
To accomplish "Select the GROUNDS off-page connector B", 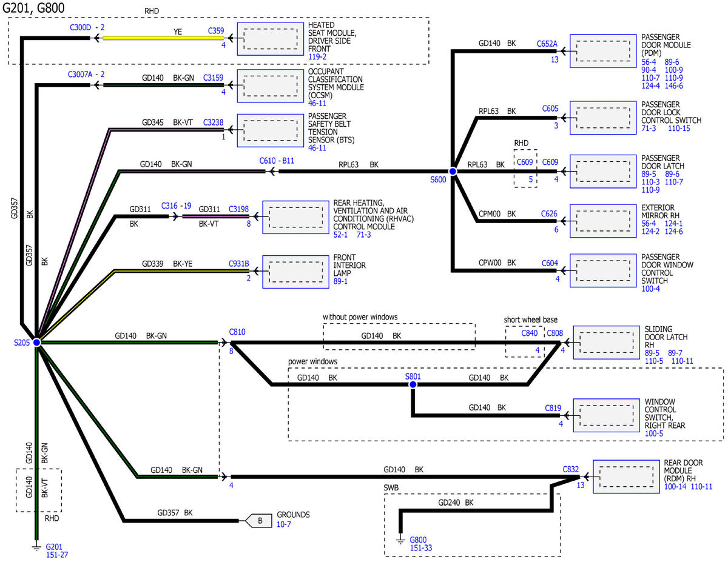I will coord(257,520).
